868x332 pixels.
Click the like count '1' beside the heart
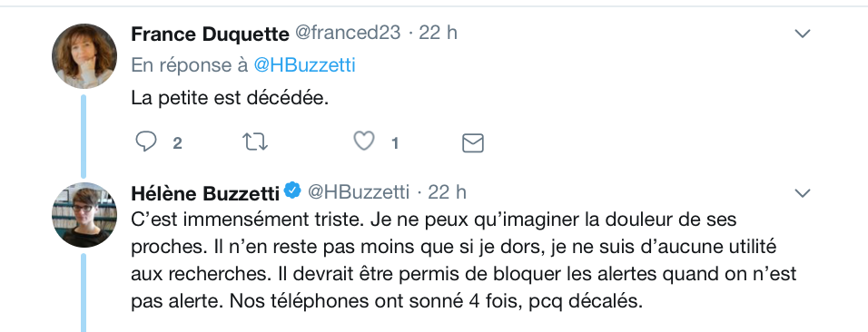395,144
